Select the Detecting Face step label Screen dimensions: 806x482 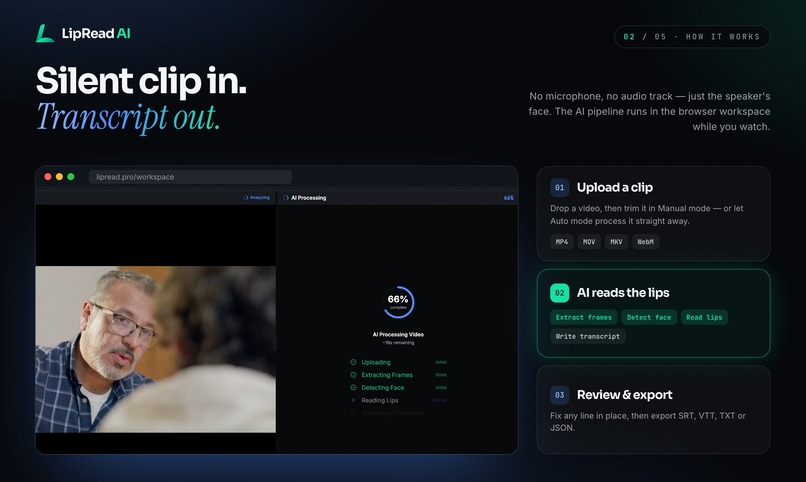click(383, 388)
